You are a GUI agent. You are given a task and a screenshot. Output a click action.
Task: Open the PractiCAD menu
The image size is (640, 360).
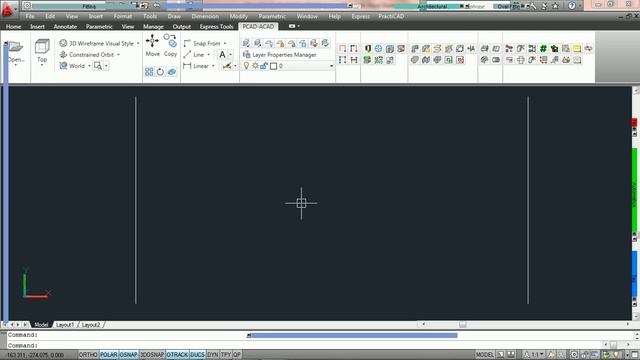click(391, 16)
